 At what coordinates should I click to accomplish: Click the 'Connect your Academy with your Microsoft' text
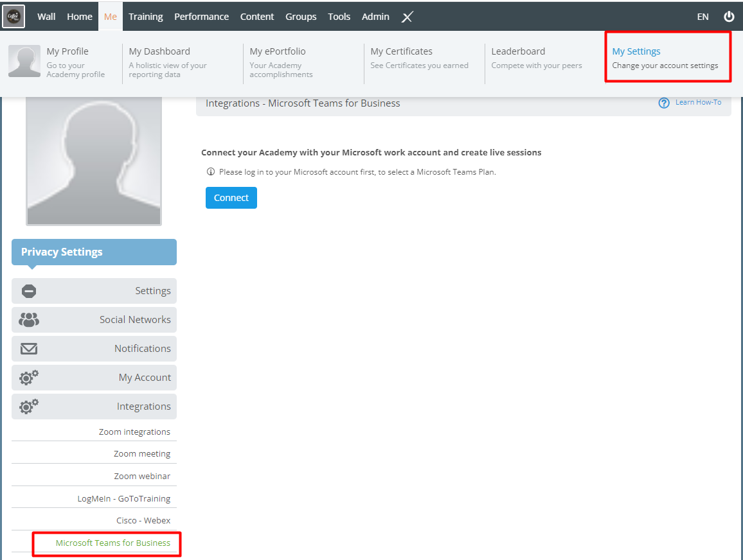[371, 152]
